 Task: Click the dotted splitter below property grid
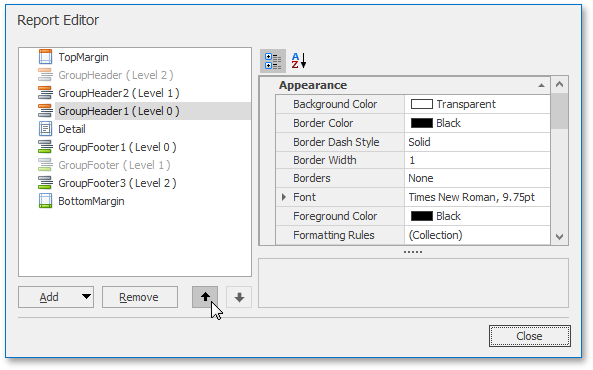pos(413,252)
